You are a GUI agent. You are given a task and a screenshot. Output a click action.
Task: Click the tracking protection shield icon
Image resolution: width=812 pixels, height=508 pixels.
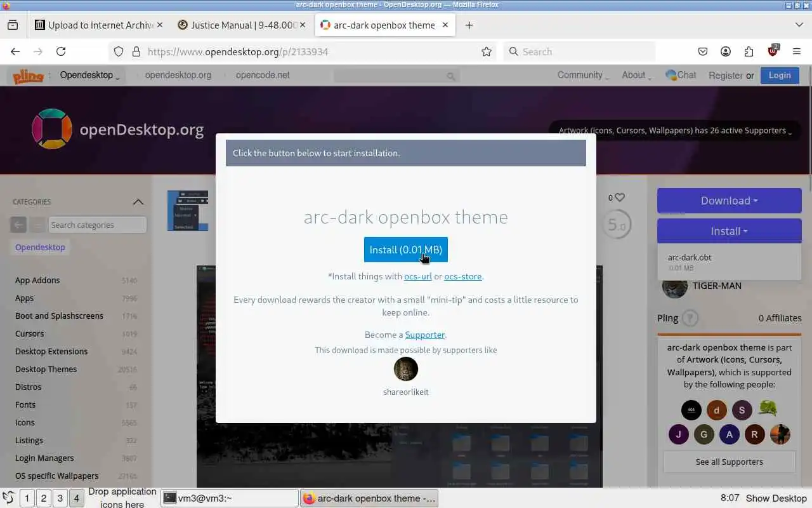point(119,51)
